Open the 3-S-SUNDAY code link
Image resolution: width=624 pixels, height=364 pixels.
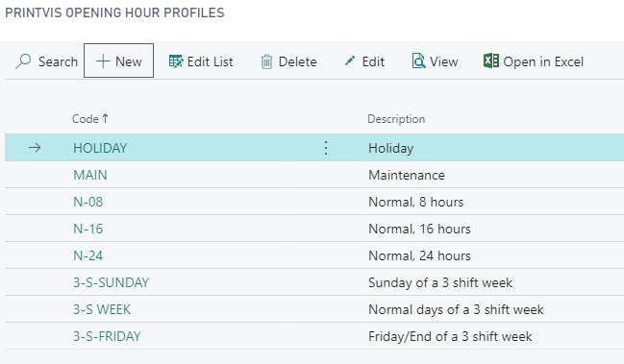(x=111, y=282)
